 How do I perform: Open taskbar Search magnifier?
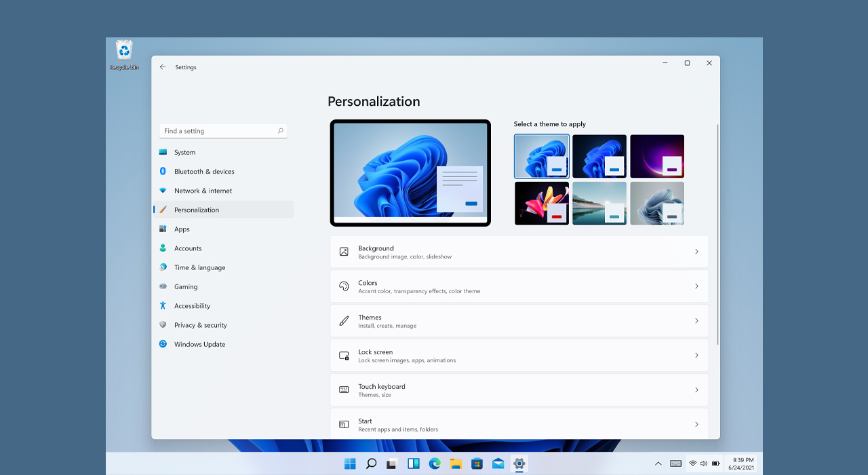point(371,463)
